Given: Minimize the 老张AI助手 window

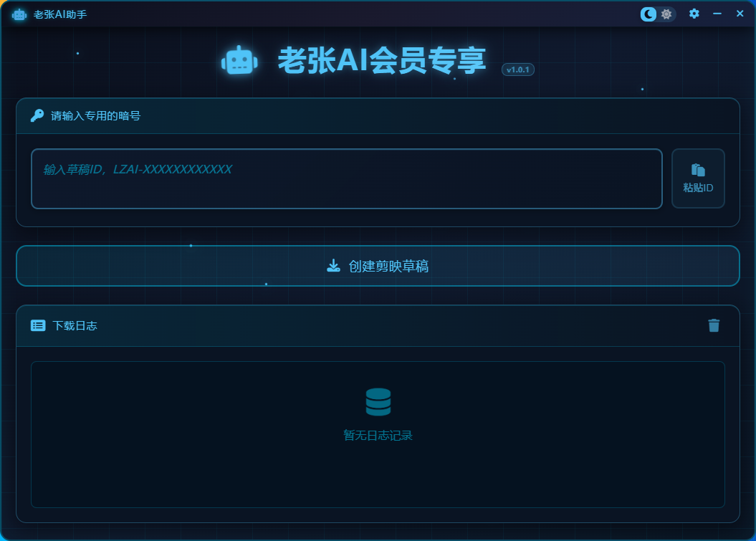Looking at the screenshot, I should 717,14.
